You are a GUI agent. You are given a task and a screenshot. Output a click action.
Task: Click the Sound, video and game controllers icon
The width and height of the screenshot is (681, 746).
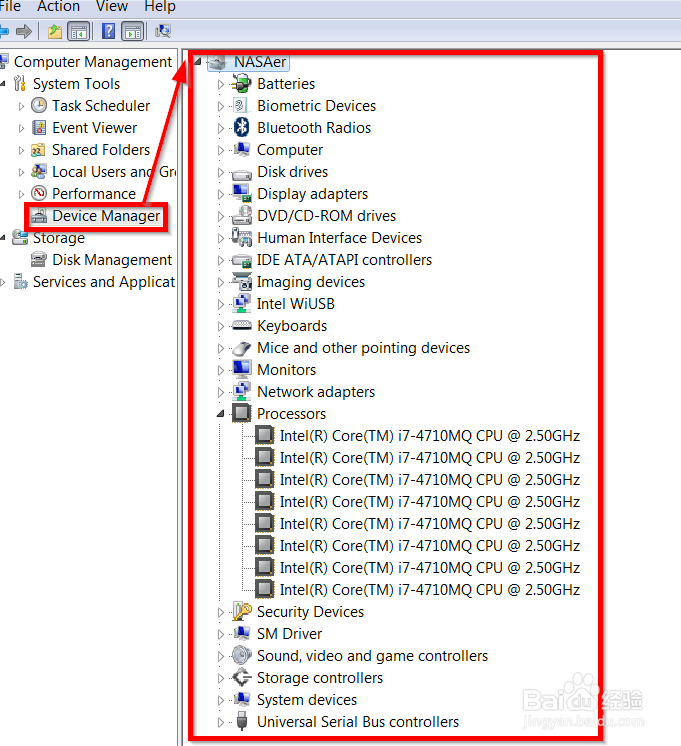click(241, 656)
